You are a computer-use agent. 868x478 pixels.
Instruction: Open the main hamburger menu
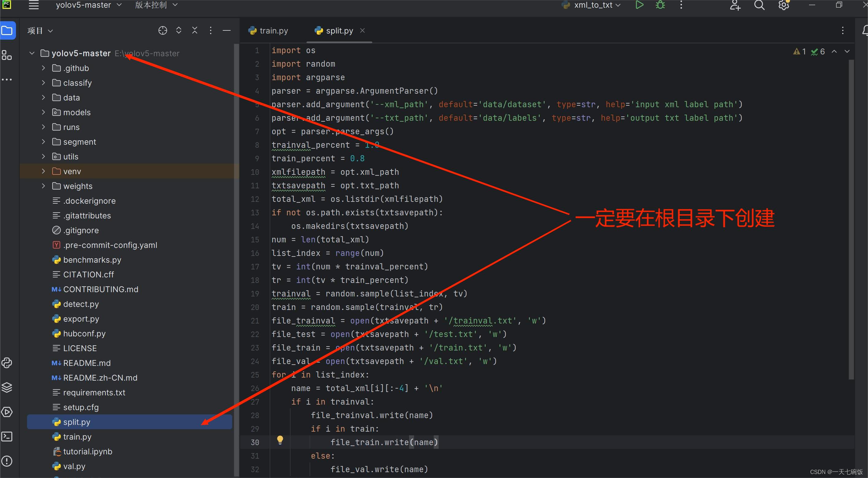click(34, 5)
